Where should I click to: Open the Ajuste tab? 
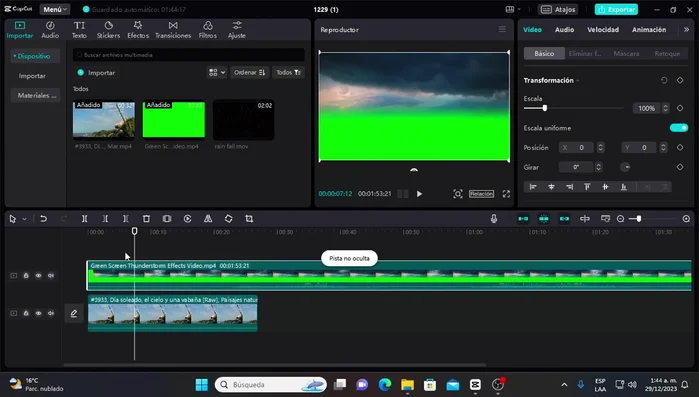tap(237, 30)
